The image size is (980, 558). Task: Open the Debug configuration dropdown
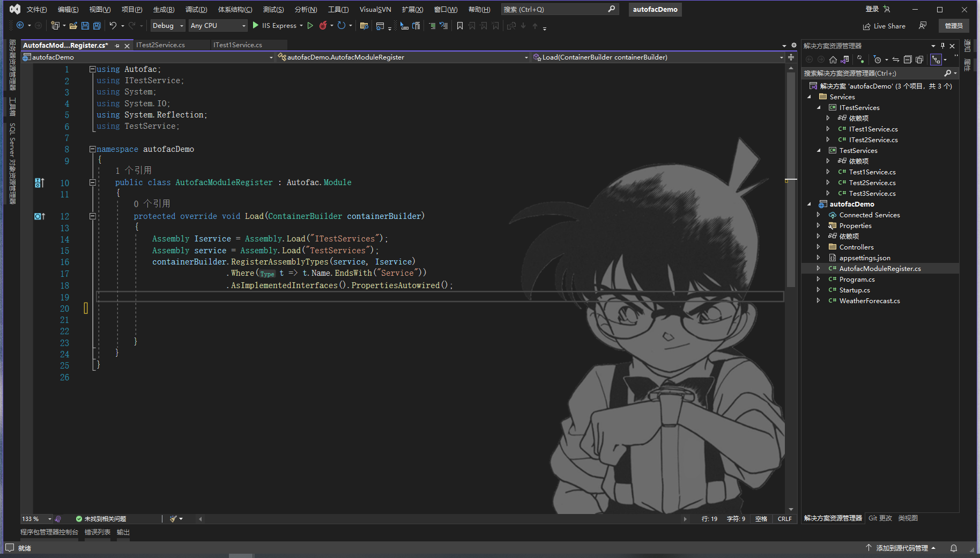click(167, 25)
